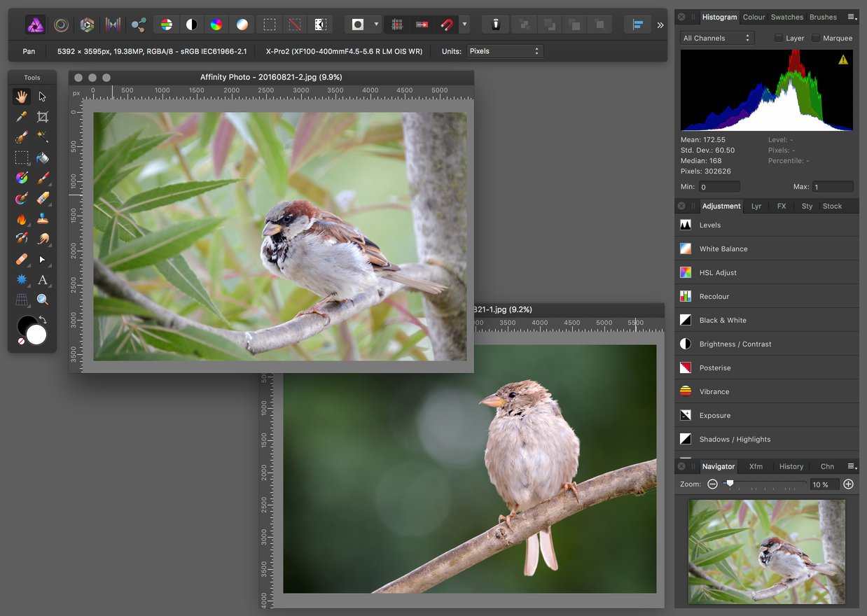Open the All Channels dropdown
The width and height of the screenshot is (867, 616).
point(717,38)
